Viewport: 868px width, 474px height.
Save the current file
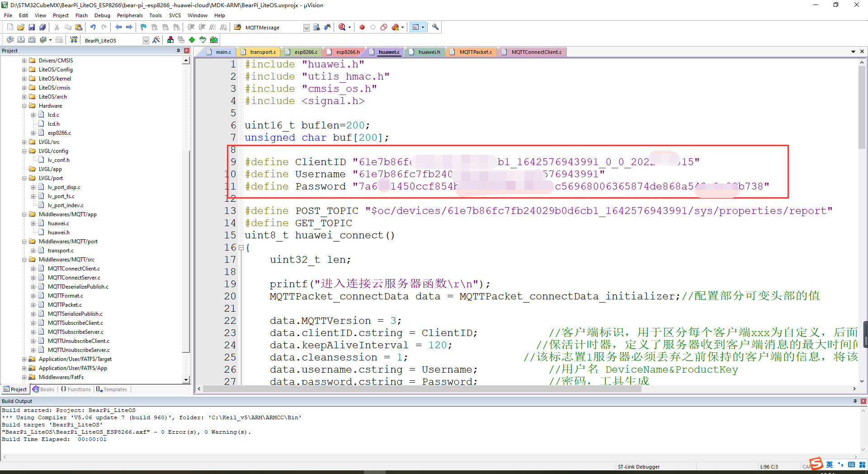pyautogui.click(x=32, y=27)
